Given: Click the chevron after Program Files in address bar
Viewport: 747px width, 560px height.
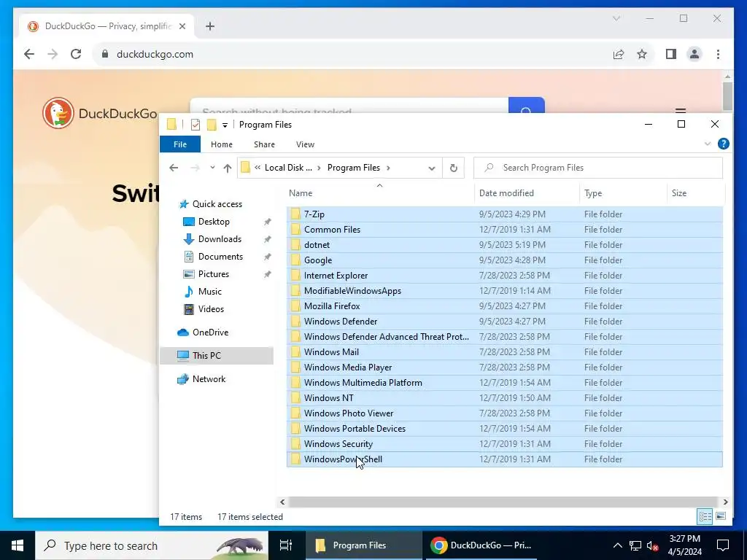Looking at the screenshot, I should point(388,168).
